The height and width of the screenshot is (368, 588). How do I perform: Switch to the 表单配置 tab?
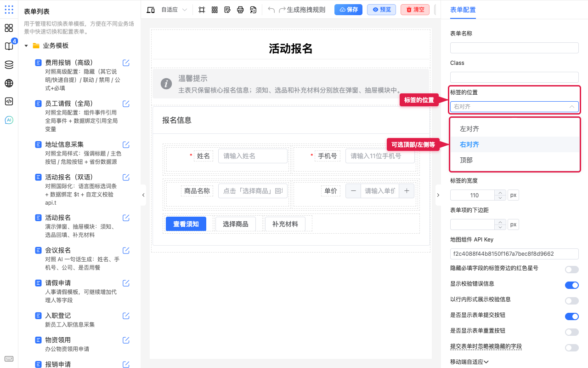point(463,10)
